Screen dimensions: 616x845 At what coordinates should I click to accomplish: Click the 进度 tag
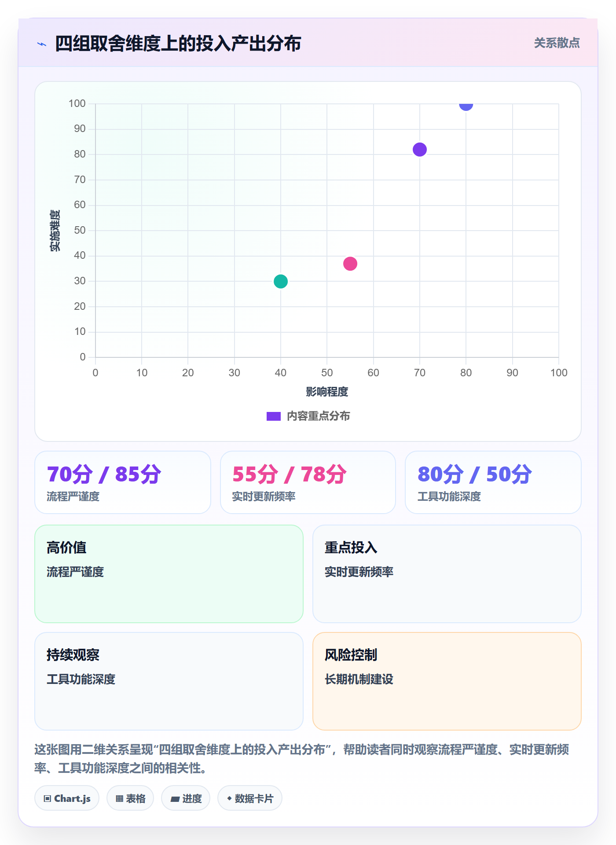186,798
